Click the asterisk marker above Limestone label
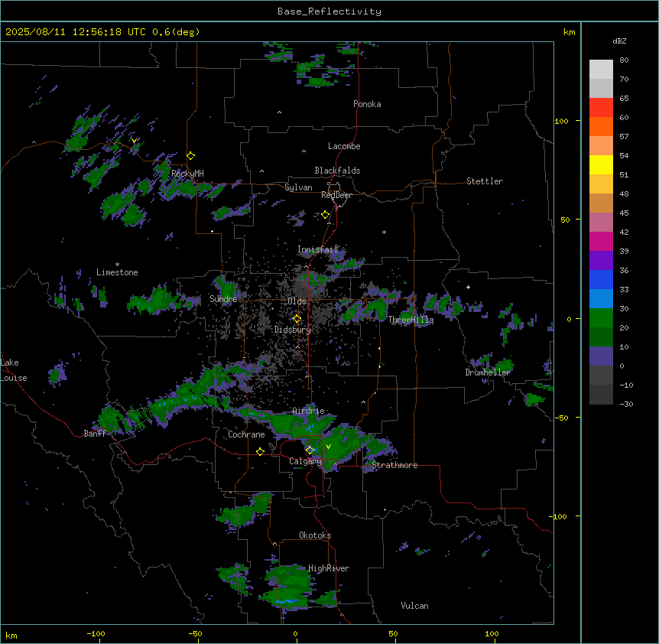Image resolution: width=659 pixels, height=644 pixels. [x=117, y=265]
